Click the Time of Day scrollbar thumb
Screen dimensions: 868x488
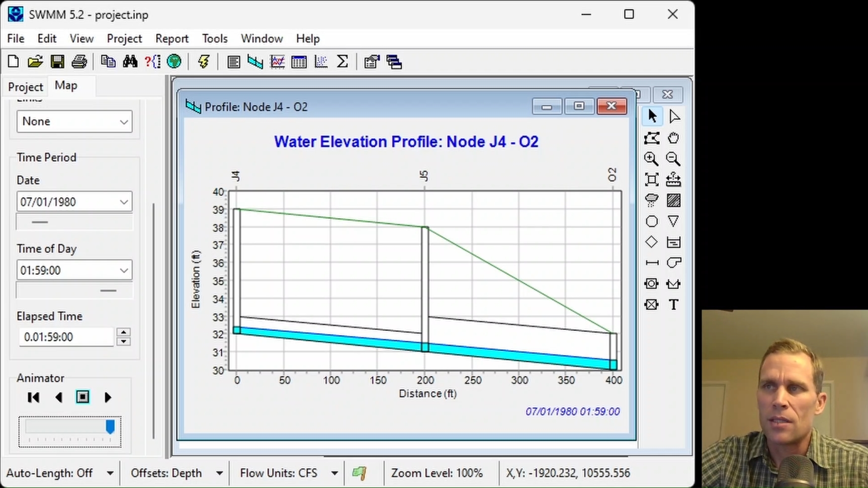[108, 290]
